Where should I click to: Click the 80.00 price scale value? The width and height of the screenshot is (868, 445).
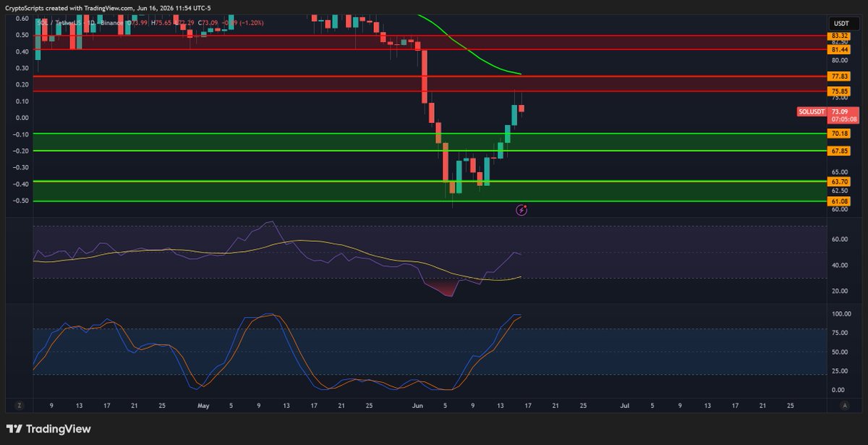pyautogui.click(x=840, y=60)
